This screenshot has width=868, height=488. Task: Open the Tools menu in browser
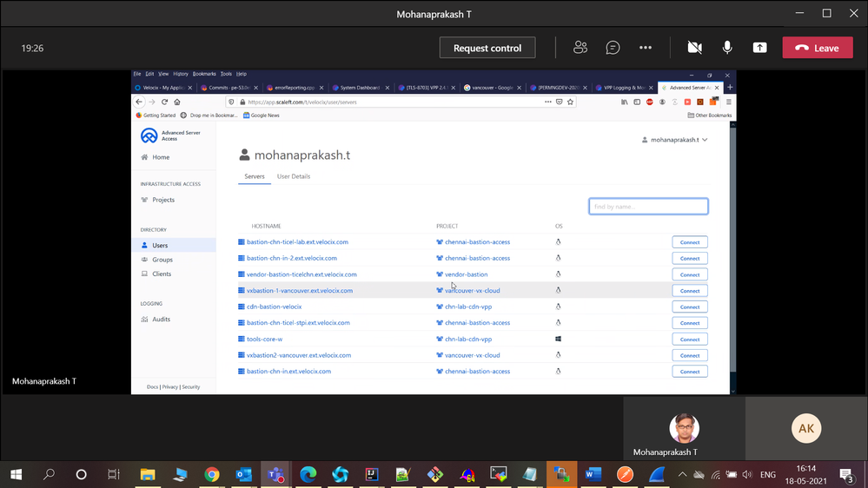click(x=226, y=74)
